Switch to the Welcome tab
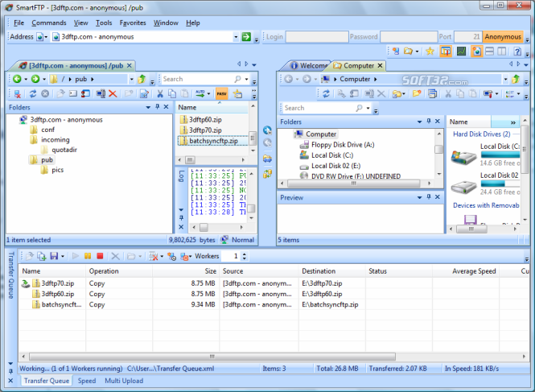 (309, 65)
